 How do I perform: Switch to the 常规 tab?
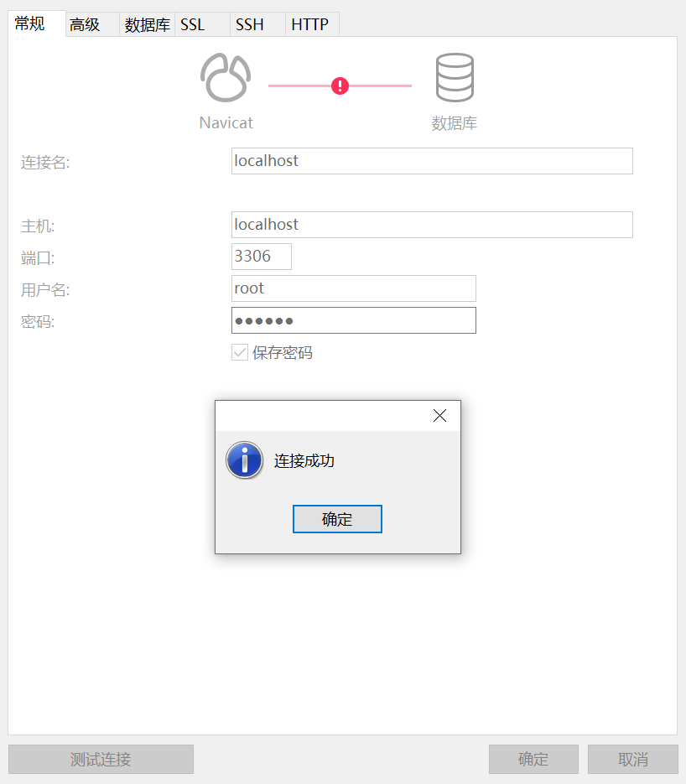28,23
